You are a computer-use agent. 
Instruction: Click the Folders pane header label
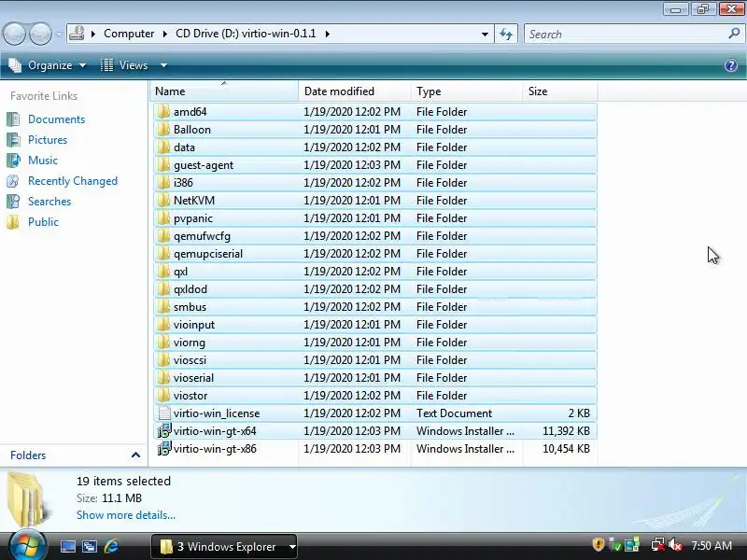pyautogui.click(x=28, y=455)
